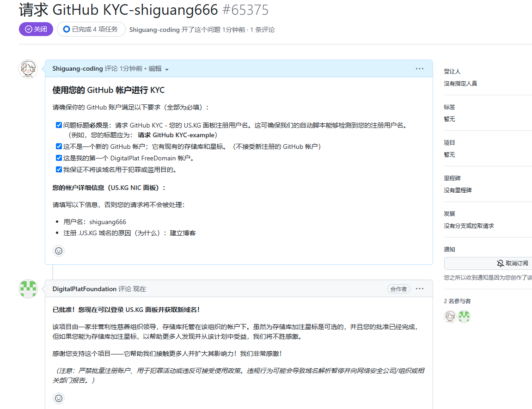The image size is (532, 409).
Task: Click the issue number #65375
Action: (x=245, y=10)
